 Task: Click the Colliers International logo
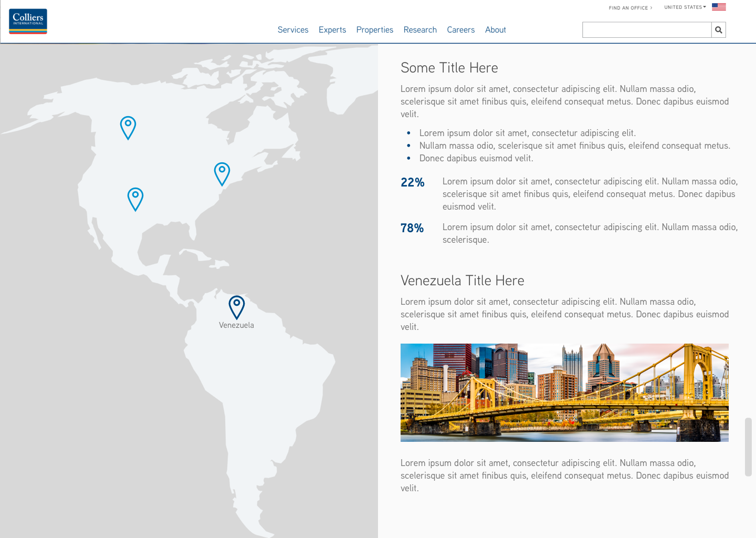coord(28,22)
